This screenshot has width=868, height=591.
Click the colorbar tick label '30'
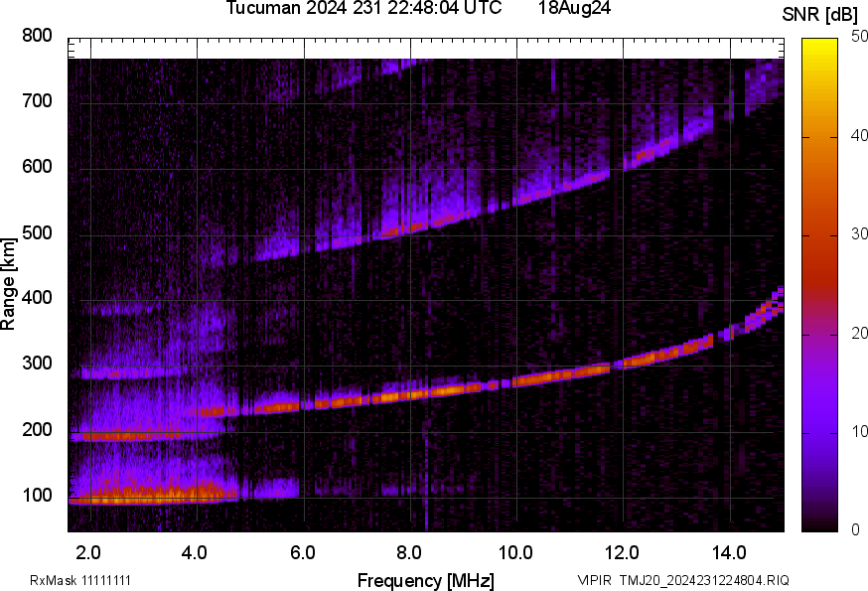[x=859, y=234]
